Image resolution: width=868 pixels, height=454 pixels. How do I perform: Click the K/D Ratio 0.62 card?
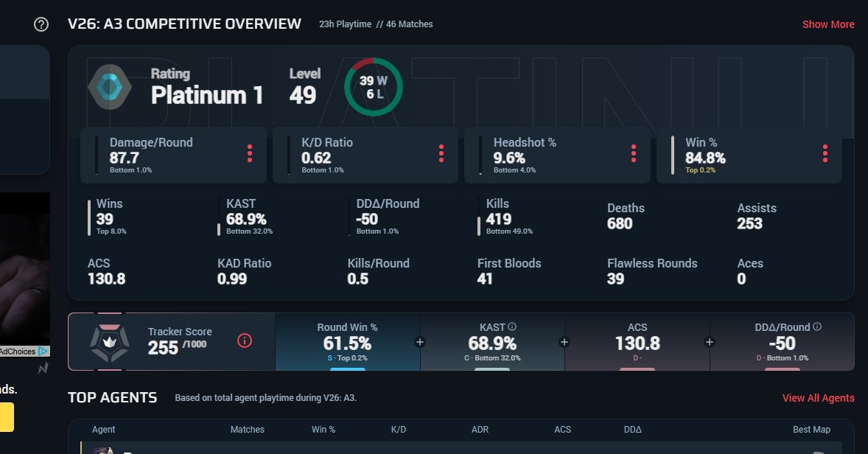365,156
